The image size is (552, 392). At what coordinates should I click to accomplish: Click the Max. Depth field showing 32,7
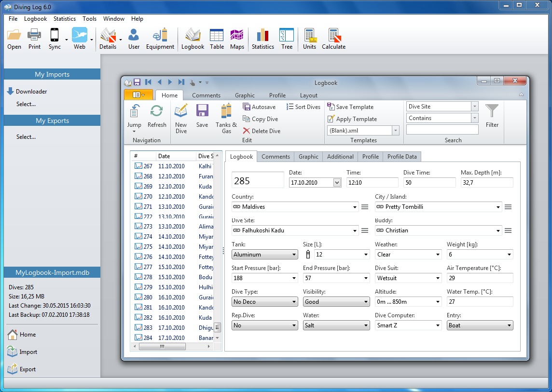pos(487,182)
